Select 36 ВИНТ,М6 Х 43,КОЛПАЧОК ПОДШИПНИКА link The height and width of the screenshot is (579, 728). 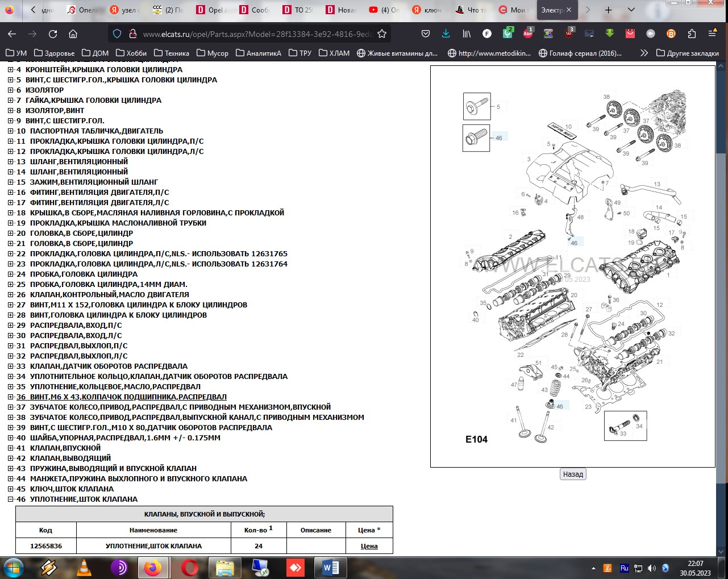click(122, 397)
